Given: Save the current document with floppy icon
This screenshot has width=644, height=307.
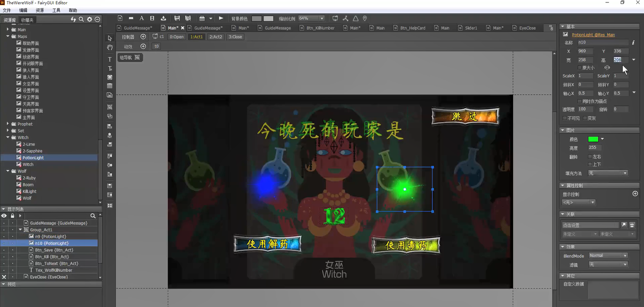Looking at the screenshot, I should tap(177, 18).
